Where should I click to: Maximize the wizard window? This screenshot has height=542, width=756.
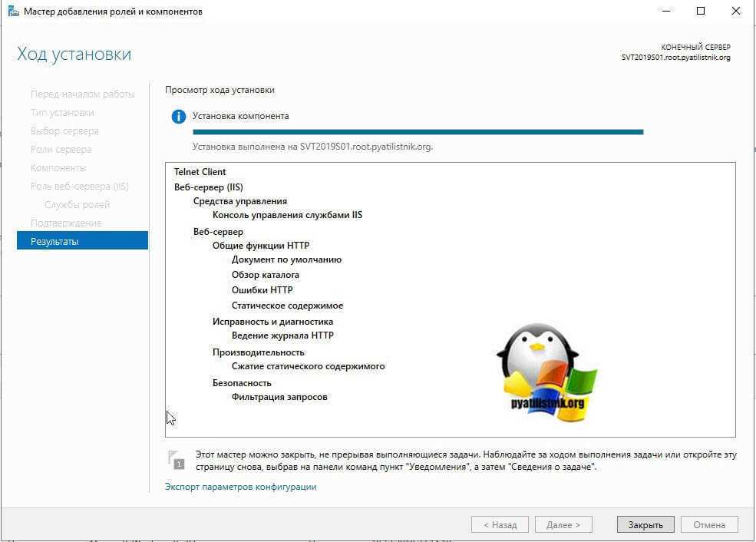point(701,12)
